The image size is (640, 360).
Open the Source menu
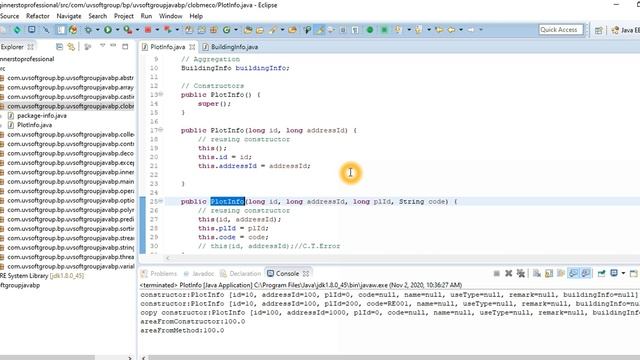(x=9, y=16)
